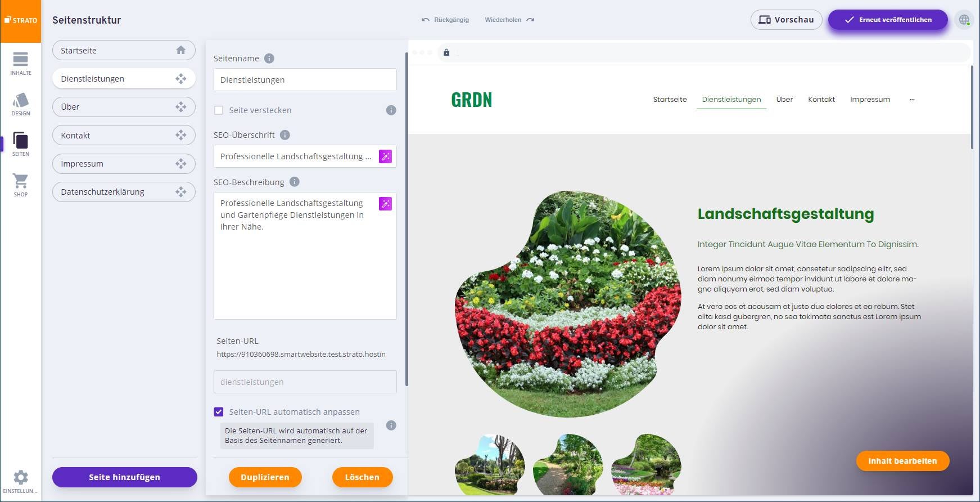Select Kontakt in the page structure
Screen dimensions: 980x502
click(x=124, y=135)
